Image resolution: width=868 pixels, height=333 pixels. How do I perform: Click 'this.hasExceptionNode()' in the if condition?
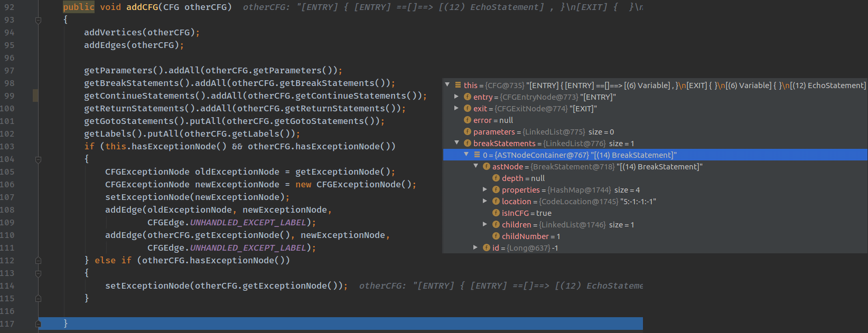tap(166, 146)
